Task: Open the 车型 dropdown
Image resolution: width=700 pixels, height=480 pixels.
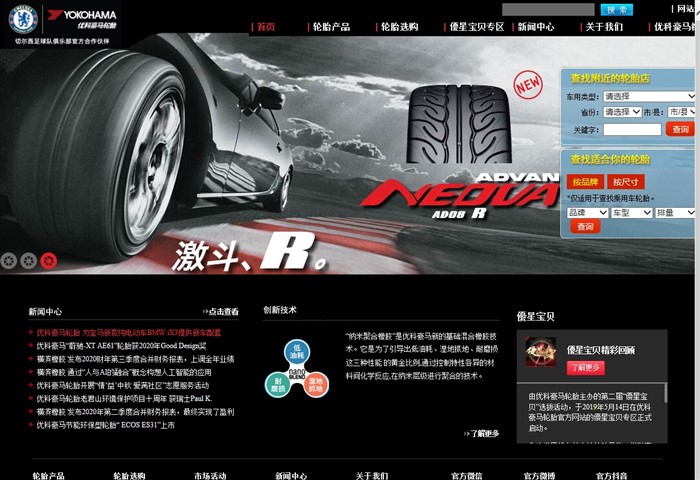Action: tap(631, 213)
